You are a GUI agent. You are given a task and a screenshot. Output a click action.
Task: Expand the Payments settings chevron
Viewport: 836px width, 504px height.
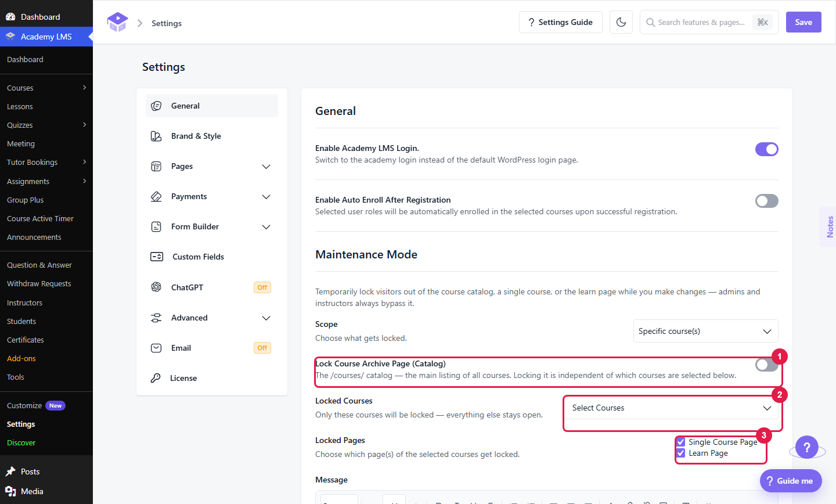click(266, 197)
